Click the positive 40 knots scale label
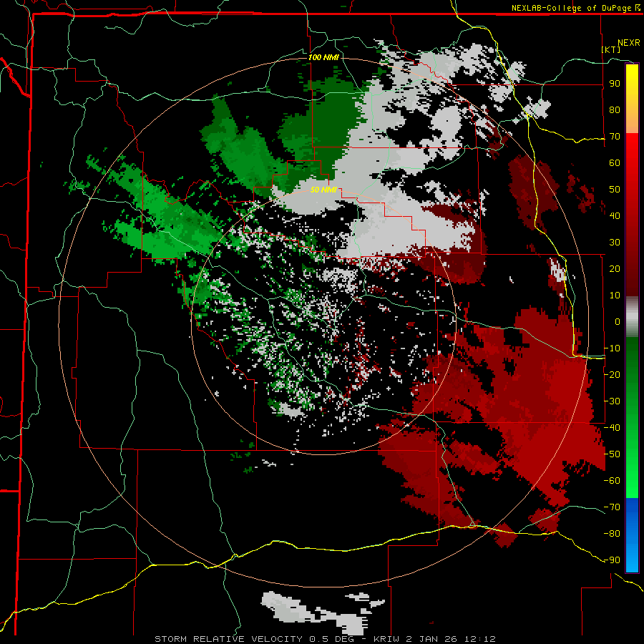This screenshot has width=644, height=644. (615, 216)
